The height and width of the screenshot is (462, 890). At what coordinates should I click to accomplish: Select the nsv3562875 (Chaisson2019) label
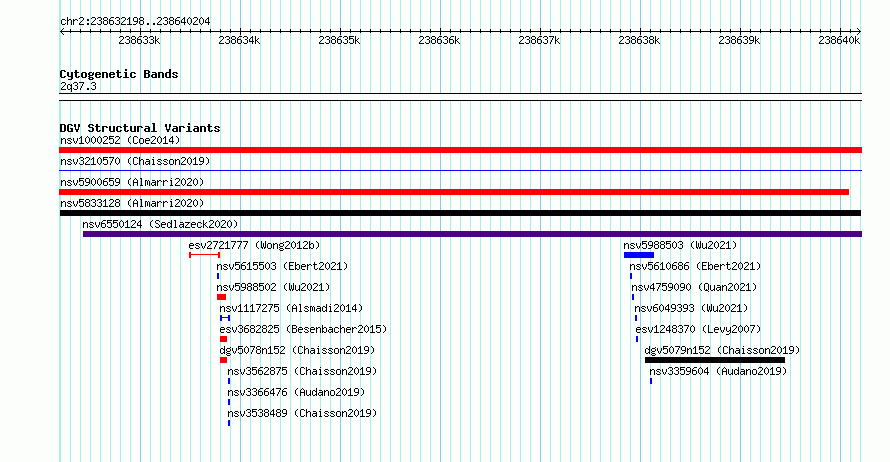(302, 371)
